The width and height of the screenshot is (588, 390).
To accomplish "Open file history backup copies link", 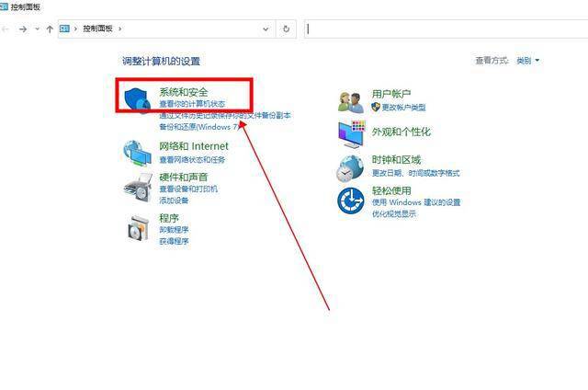I will click(x=225, y=115).
